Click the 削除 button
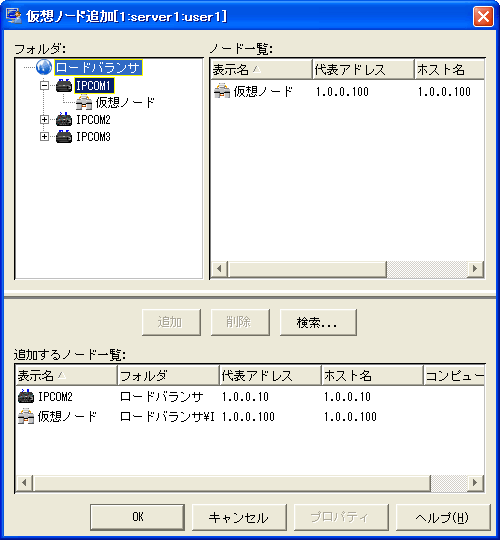Viewport: 500px width, 540px height. pos(240,322)
